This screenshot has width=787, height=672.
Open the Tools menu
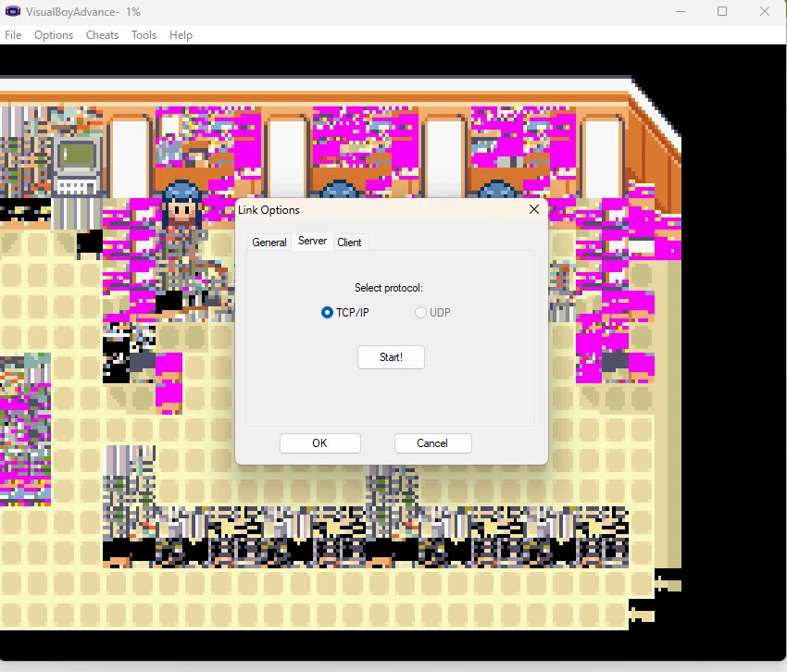(x=144, y=34)
